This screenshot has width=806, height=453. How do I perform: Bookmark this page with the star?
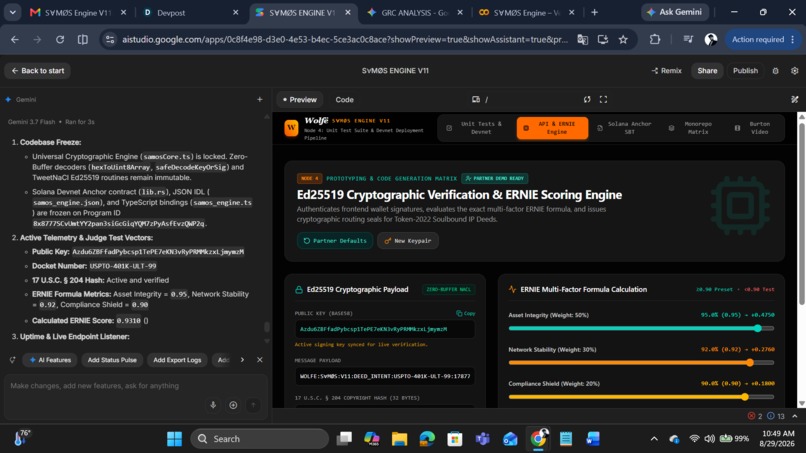click(623, 40)
